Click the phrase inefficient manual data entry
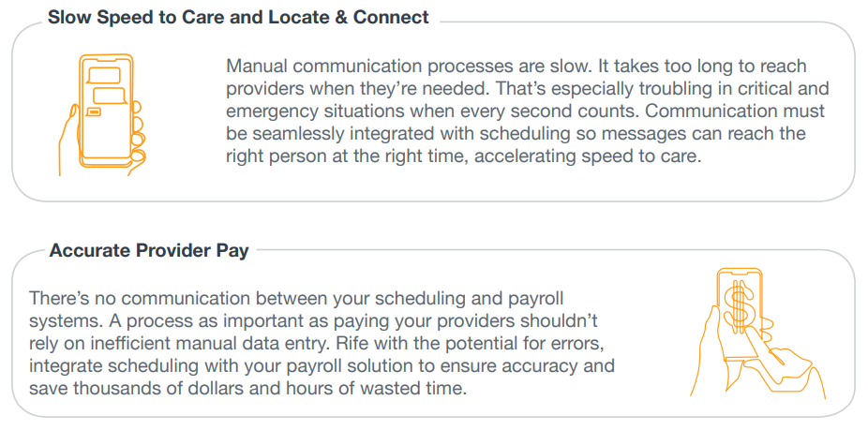The image size is (868, 430). (206, 343)
